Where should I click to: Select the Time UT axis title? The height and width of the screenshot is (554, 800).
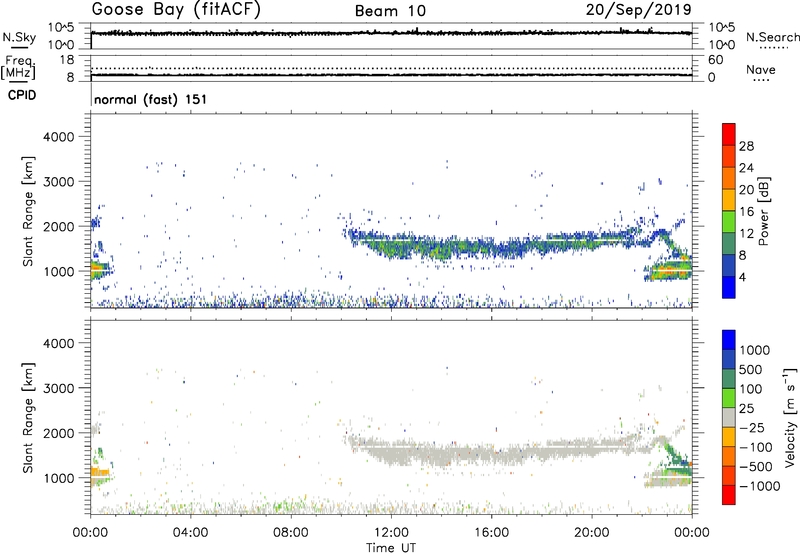click(391, 548)
